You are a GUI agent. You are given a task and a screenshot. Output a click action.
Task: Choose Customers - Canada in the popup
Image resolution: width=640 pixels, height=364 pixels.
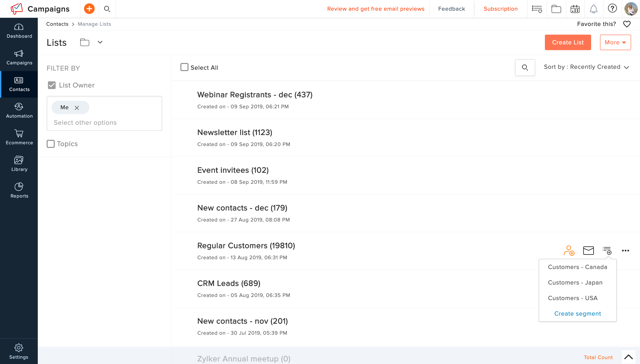577,267
